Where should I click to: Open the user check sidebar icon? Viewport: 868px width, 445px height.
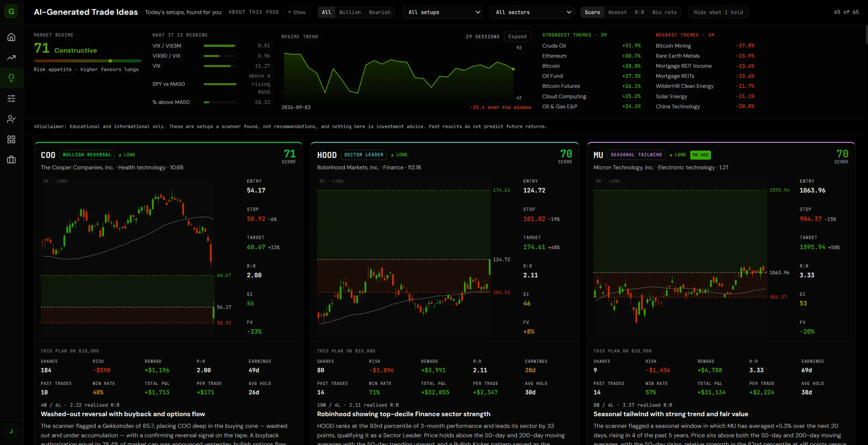[11, 119]
